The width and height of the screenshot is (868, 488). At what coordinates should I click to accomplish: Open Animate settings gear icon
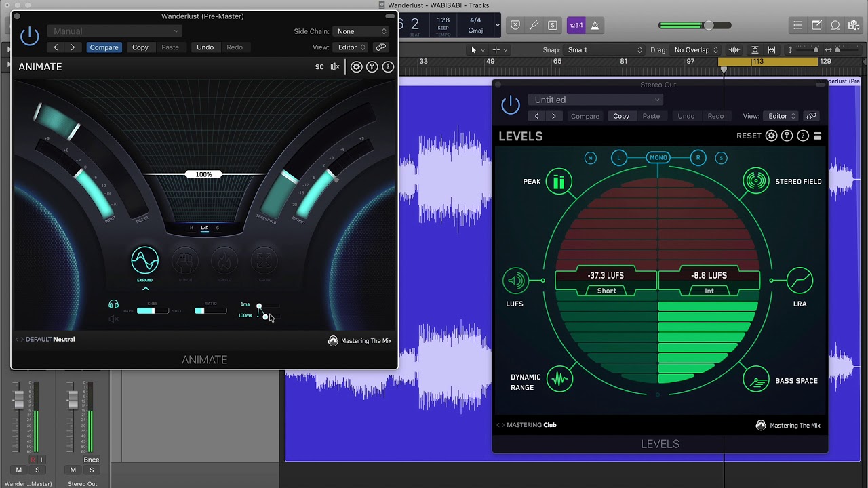pos(356,67)
